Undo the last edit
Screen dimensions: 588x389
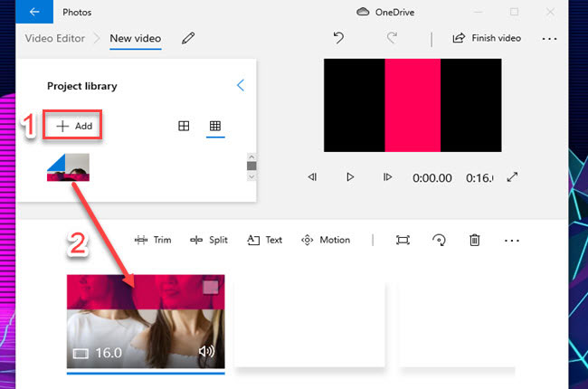(338, 38)
